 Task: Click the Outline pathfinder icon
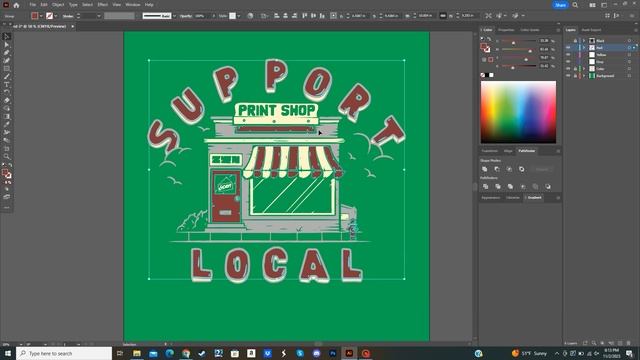pos(535,187)
